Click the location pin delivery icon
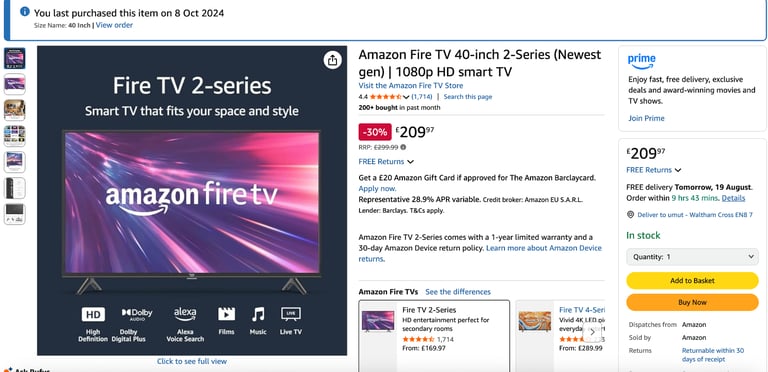 tap(630, 214)
